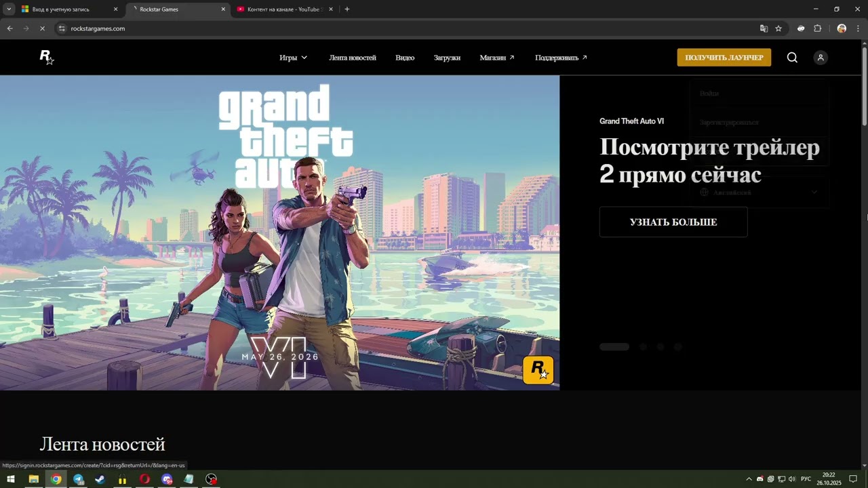Open the Chrome extensions puzzle menu

click(x=817, y=28)
